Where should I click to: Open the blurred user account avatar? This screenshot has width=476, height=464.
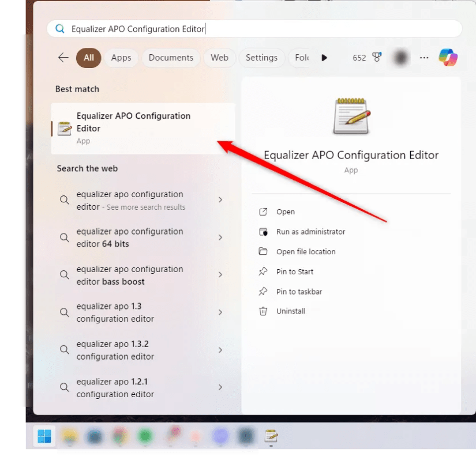tap(400, 57)
